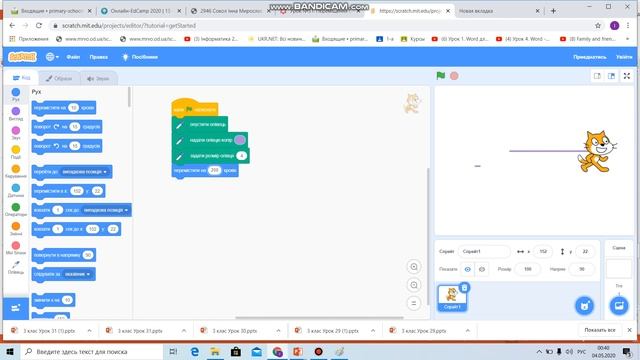
Task: Click the green flag to run
Action: (x=440, y=76)
